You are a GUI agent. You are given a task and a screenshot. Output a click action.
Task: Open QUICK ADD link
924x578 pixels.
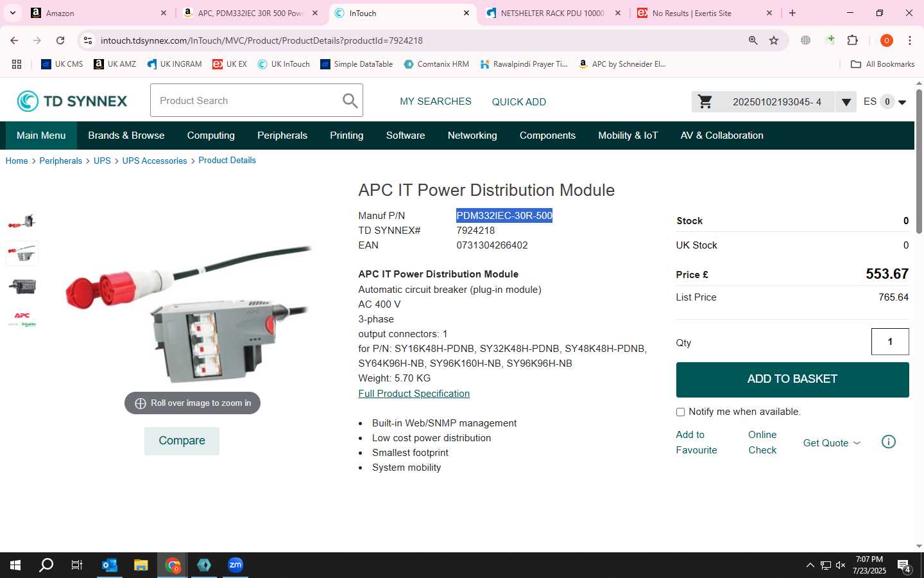pyautogui.click(x=519, y=102)
